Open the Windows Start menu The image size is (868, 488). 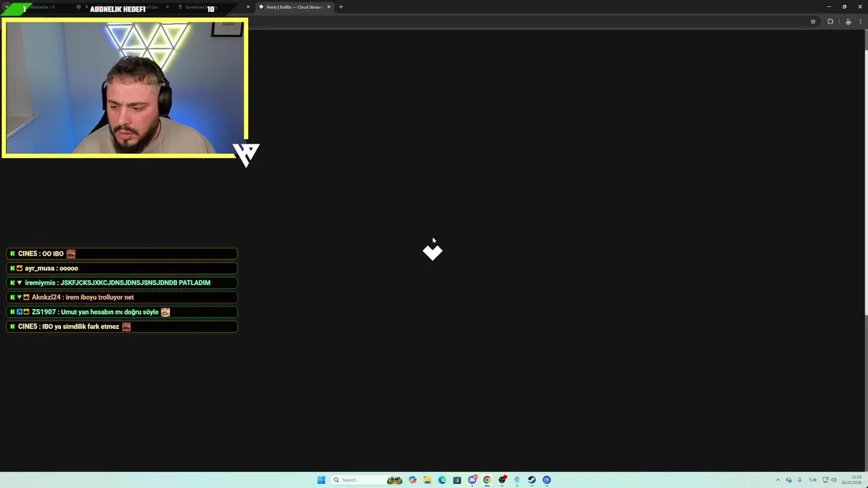click(x=321, y=480)
